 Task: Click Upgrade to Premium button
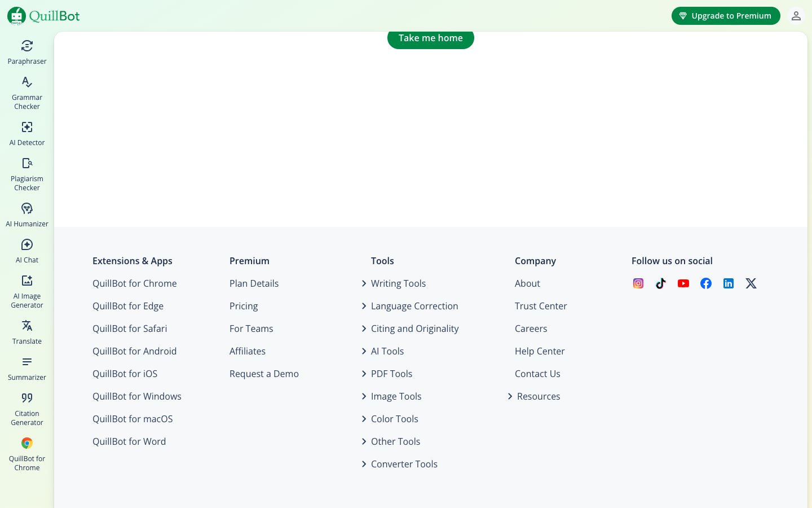[x=726, y=16]
